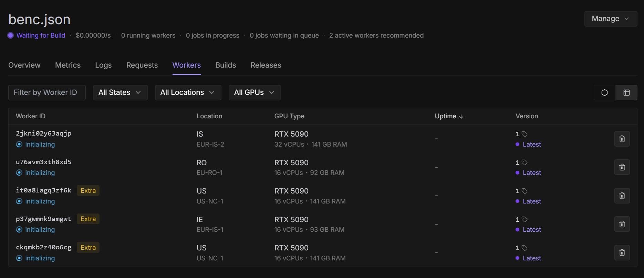644x278 pixels.
Task: Open the All States filter dropdown
Action: coord(120,93)
